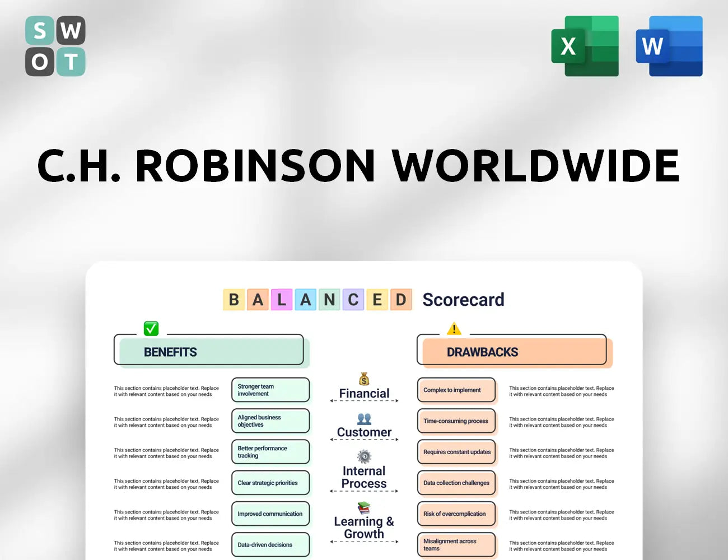Click placeholder text left of Stronger team involvement

click(x=166, y=391)
